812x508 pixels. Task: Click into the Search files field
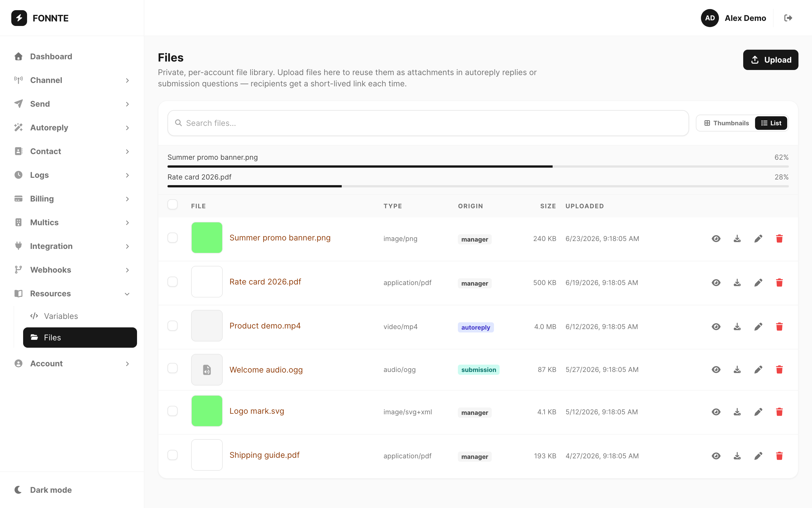[x=428, y=123]
